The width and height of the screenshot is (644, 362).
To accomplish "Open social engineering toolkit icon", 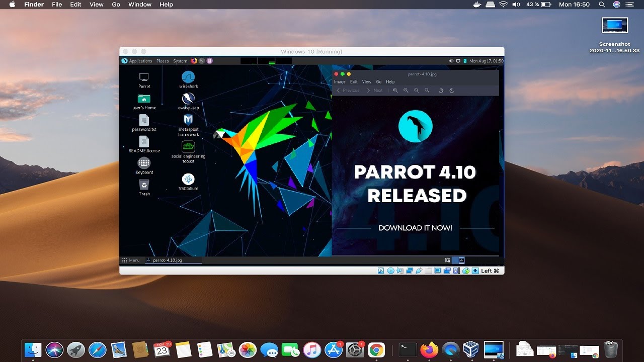I will click(x=188, y=146).
